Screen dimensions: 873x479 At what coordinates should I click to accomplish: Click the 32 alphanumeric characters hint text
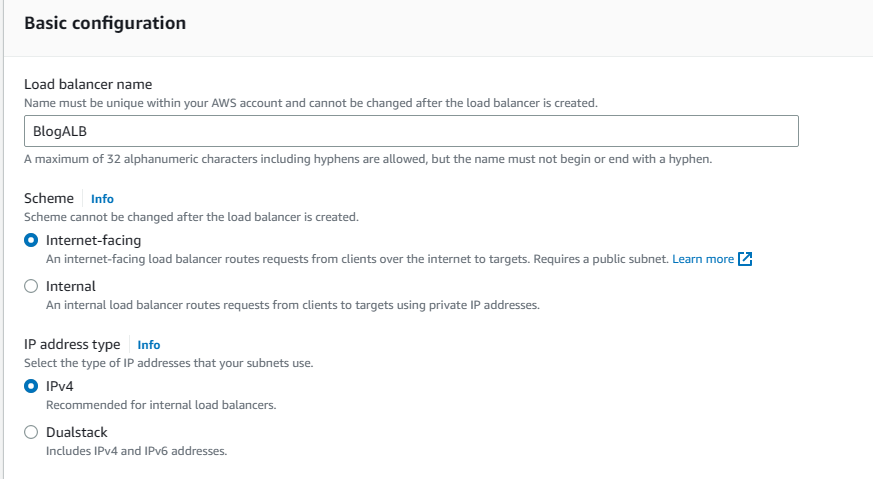[x=368, y=160]
